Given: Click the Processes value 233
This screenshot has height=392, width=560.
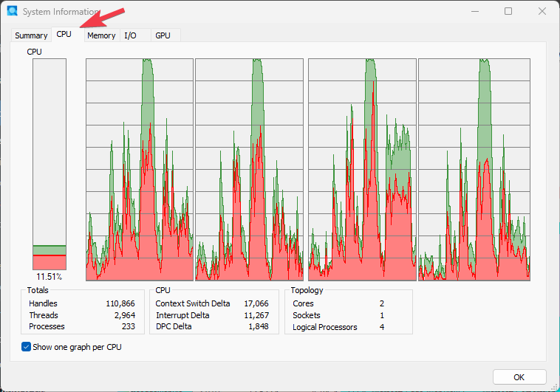Looking at the screenshot, I should (x=129, y=326).
